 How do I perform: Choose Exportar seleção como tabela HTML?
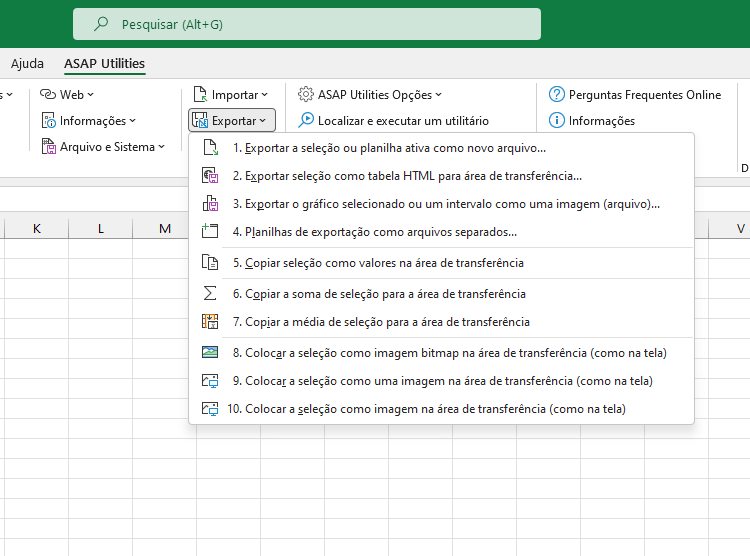[x=441, y=176]
